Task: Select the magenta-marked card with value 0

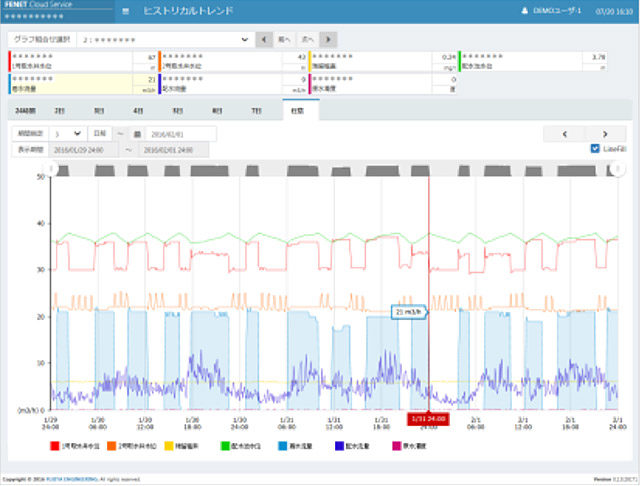Action: point(383,84)
